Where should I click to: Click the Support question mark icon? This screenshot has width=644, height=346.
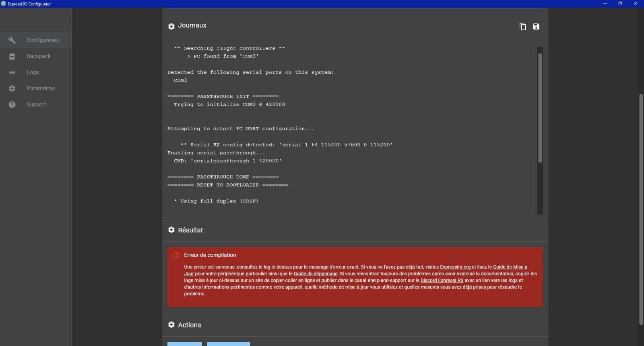click(12, 105)
